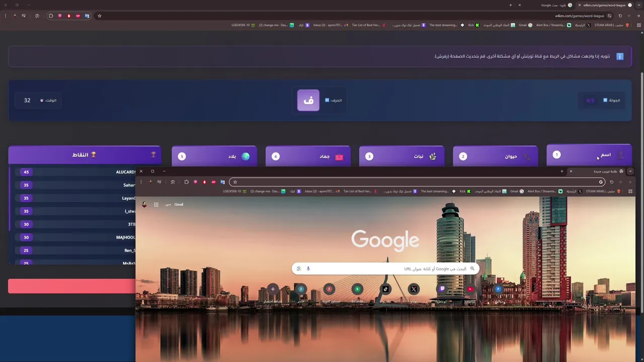Bookmark the word-league page with the star icon
The image size is (644, 362).
coord(100,16)
